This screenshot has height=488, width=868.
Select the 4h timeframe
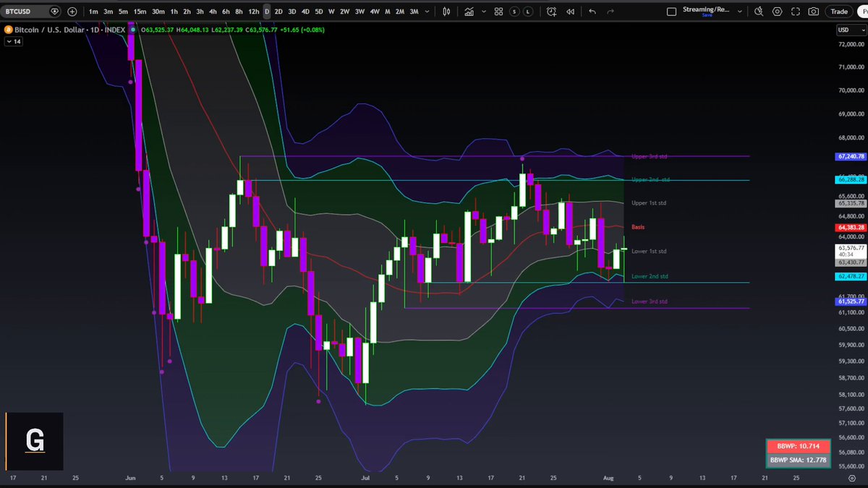coord(212,12)
